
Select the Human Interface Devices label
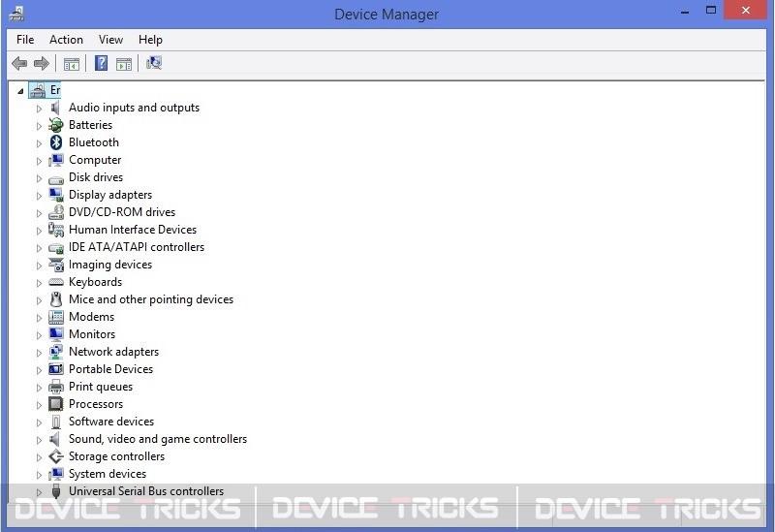click(x=133, y=230)
